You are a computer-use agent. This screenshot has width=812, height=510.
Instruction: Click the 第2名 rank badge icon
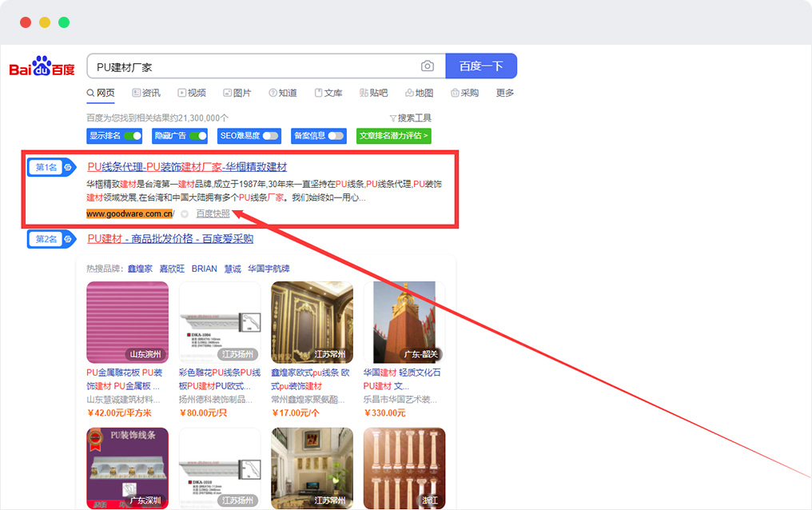[x=52, y=239]
